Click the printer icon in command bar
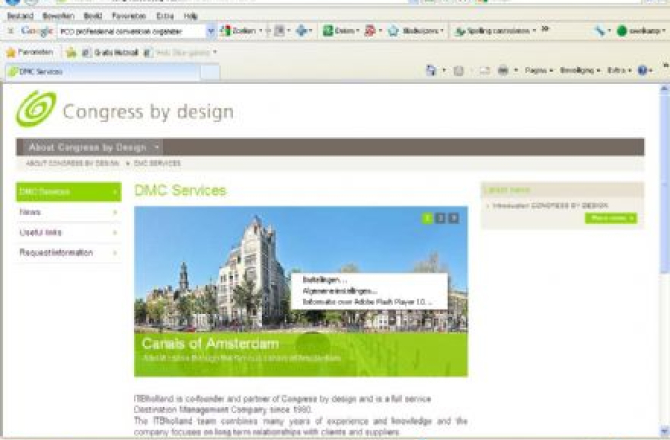Viewport: 670px width, 440px height. pyautogui.click(x=503, y=71)
